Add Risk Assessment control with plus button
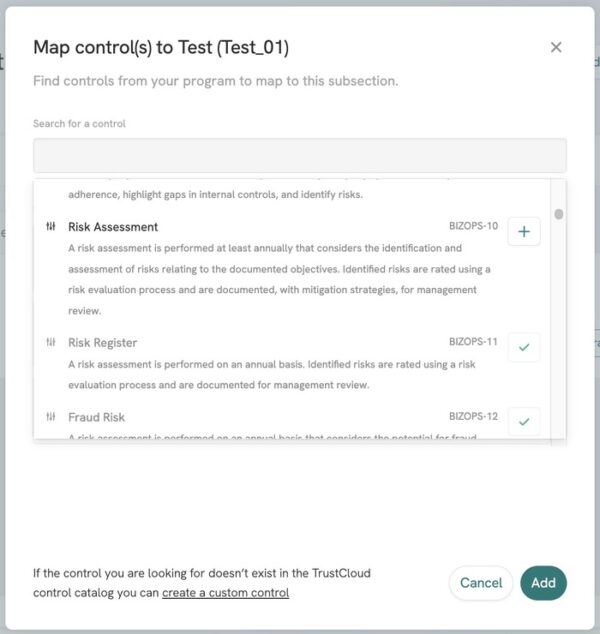The width and height of the screenshot is (600, 634). [x=524, y=232]
